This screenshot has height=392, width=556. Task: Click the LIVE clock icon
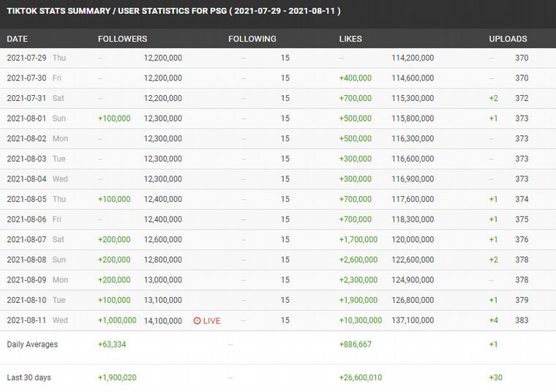[x=197, y=320]
